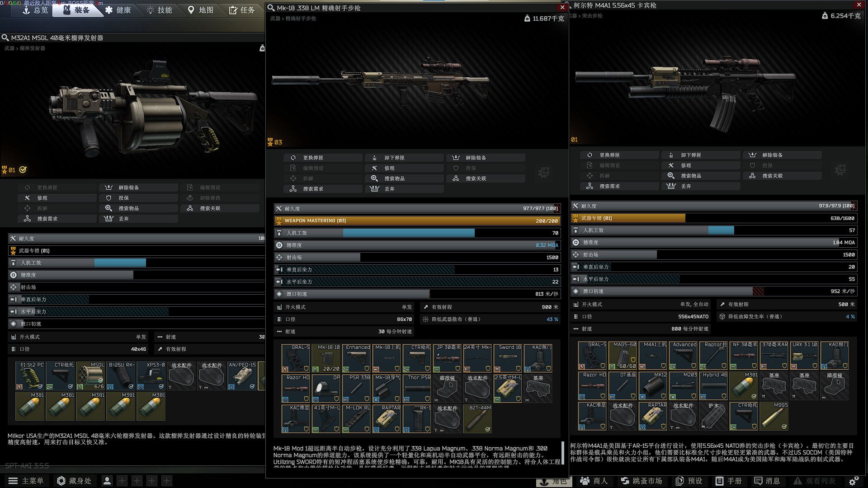Select the M203 launcher slot in M4A1
This screenshot has height=488, width=868.
click(683, 385)
